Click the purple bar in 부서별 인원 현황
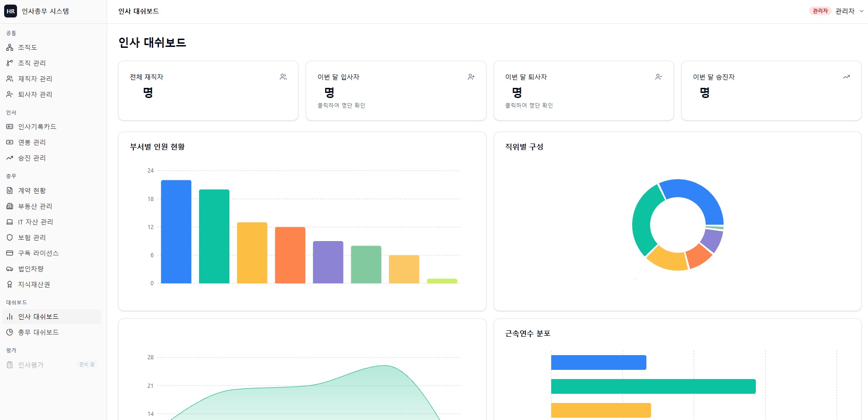Image resolution: width=868 pixels, height=420 pixels. (x=328, y=262)
